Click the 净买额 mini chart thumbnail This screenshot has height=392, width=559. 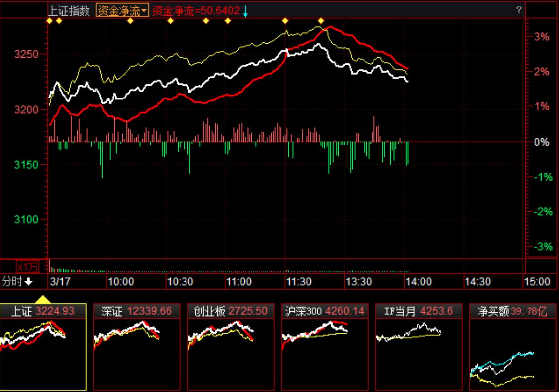(513, 354)
